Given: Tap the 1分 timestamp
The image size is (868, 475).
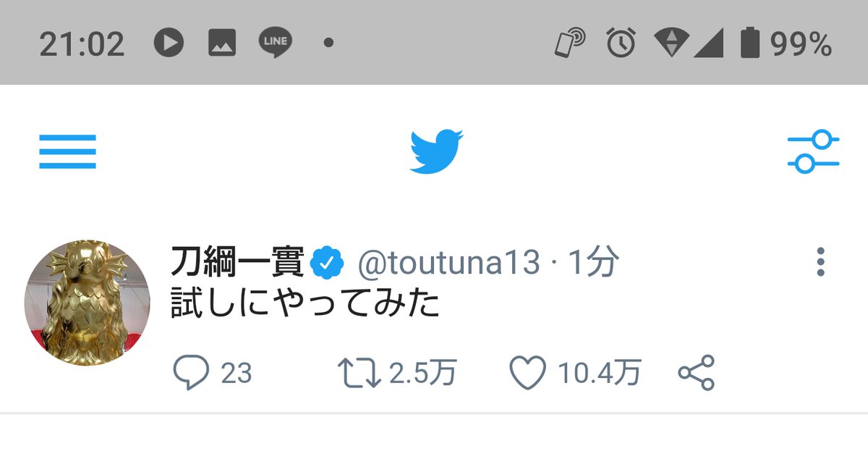Looking at the screenshot, I should 592,264.
